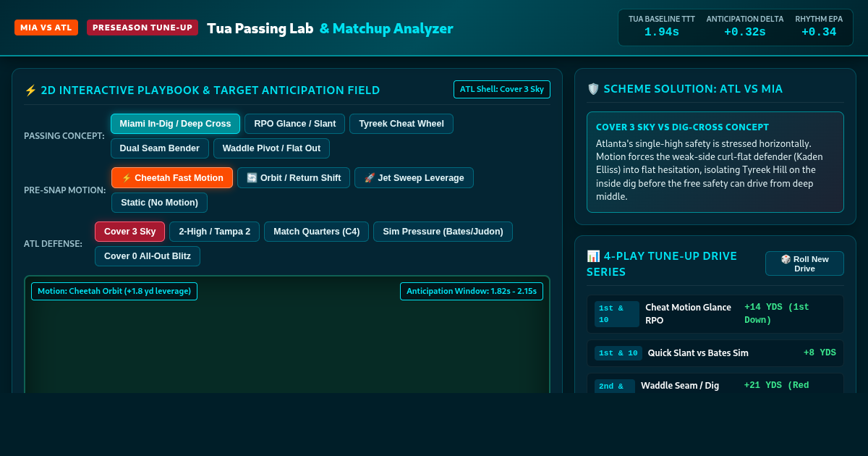Screen dimensions: 868x456
Task: Click the shield Scheme Solution icon
Action: 593,89
